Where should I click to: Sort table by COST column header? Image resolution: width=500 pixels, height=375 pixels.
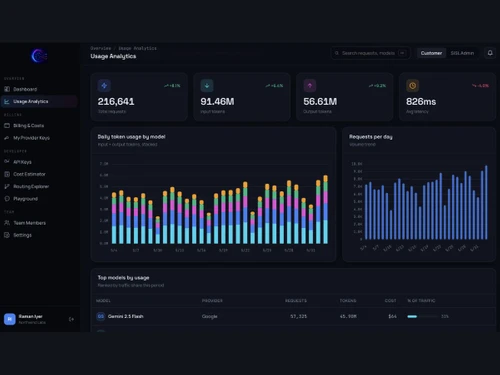coord(391,301)
